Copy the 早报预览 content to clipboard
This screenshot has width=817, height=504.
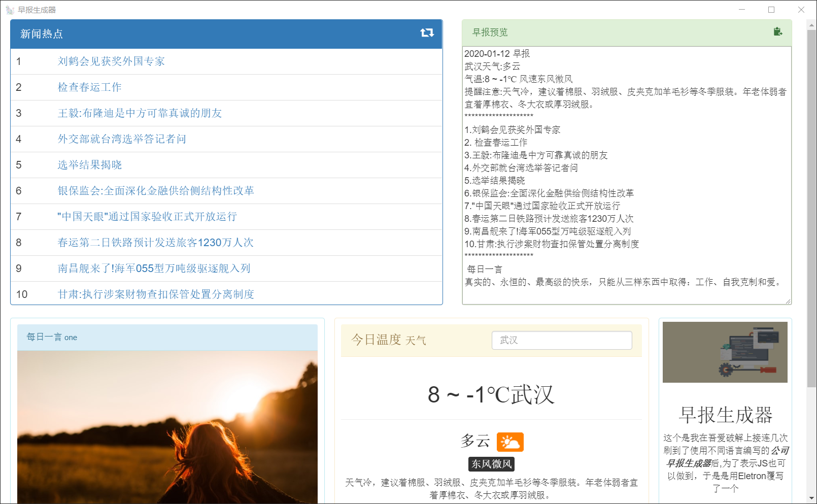click(778, 32)
